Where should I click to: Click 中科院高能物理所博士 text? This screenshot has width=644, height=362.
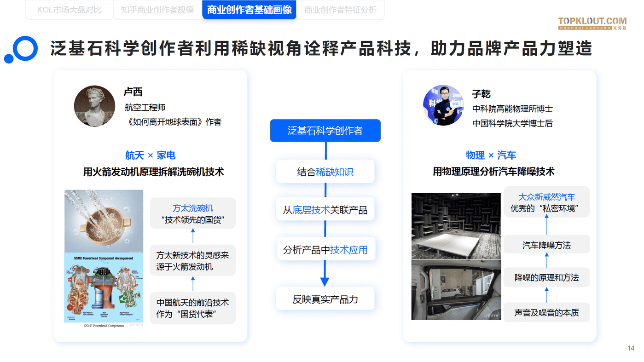[x=512, y=109]
